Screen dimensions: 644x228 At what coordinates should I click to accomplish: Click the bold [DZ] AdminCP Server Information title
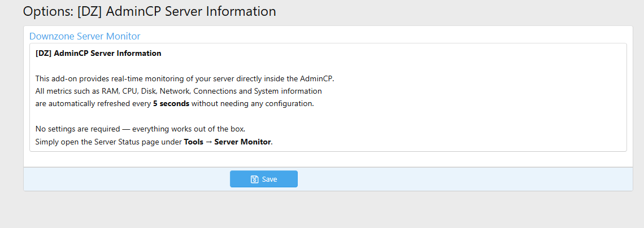[98, 54]
